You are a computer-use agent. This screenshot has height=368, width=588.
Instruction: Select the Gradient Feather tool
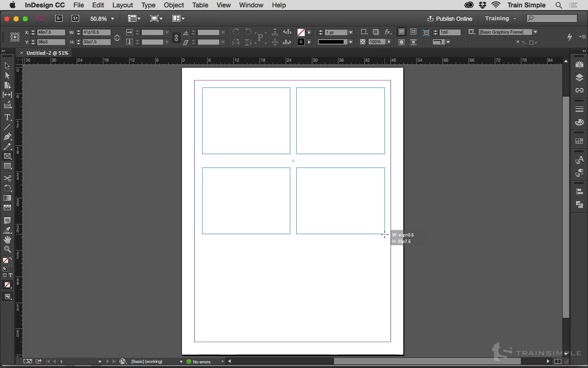click(x=7, y=207)
